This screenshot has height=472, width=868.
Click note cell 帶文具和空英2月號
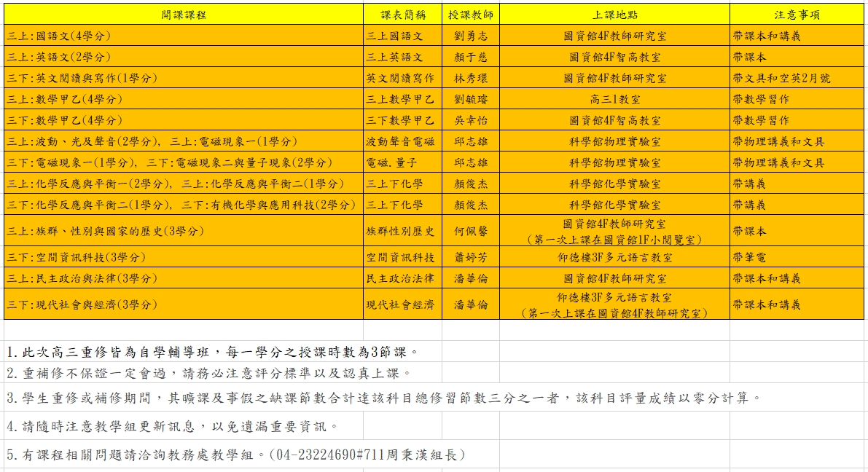(797, 77)
